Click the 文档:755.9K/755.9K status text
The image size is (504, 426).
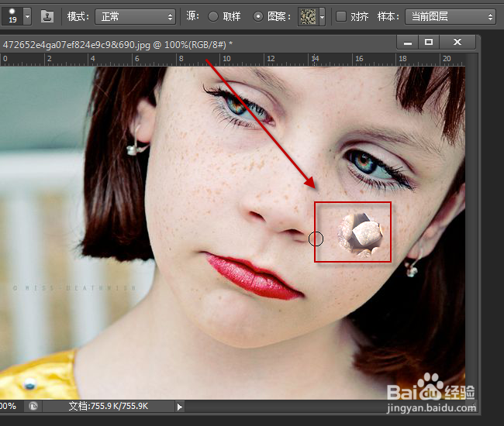[x=109, y=406]
